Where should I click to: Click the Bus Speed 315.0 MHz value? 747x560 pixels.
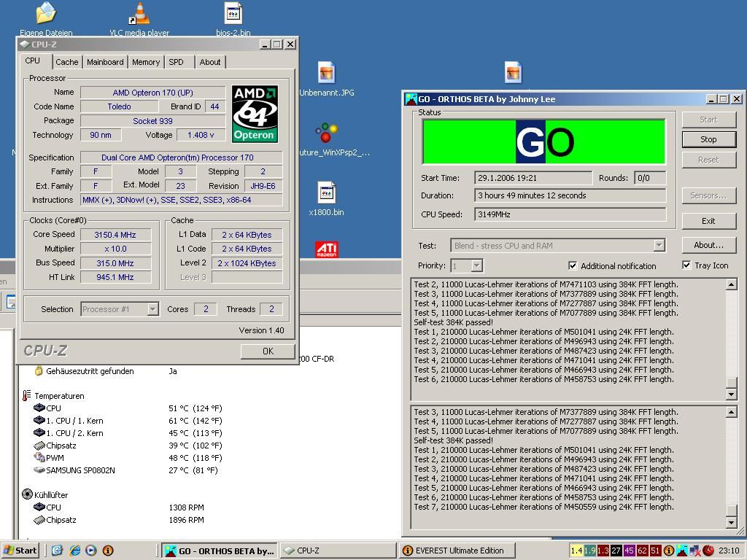click(x=115, y=262)
